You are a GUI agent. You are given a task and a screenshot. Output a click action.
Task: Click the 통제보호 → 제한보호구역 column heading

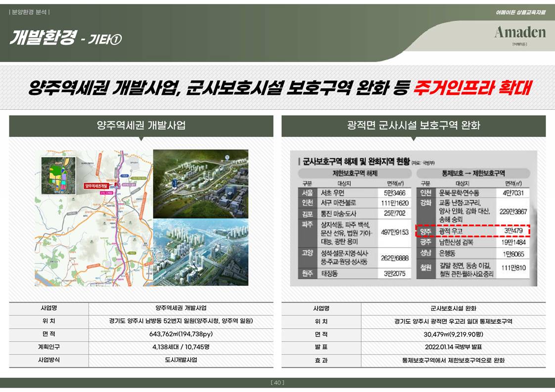click(x=473, y=174)
